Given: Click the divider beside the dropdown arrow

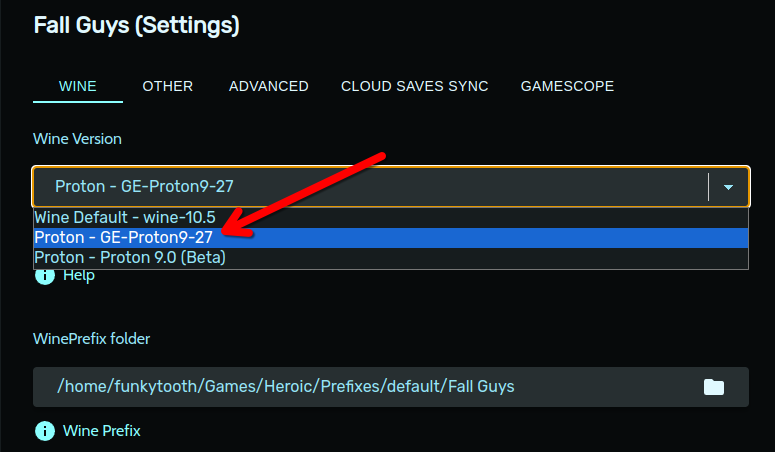Looking at the screenshot, I should [x=709, y=187].
